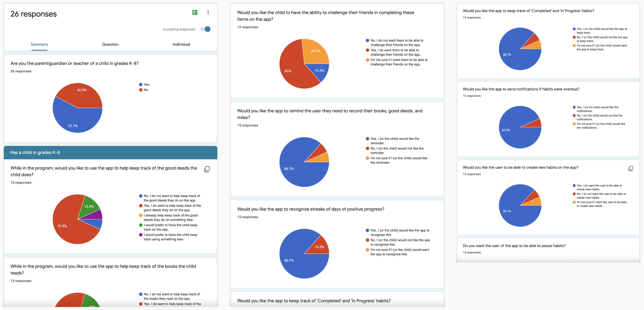Open the three-dot more options menu
The width and height of the screenshot is (644, 310).
tap(208, 12)
